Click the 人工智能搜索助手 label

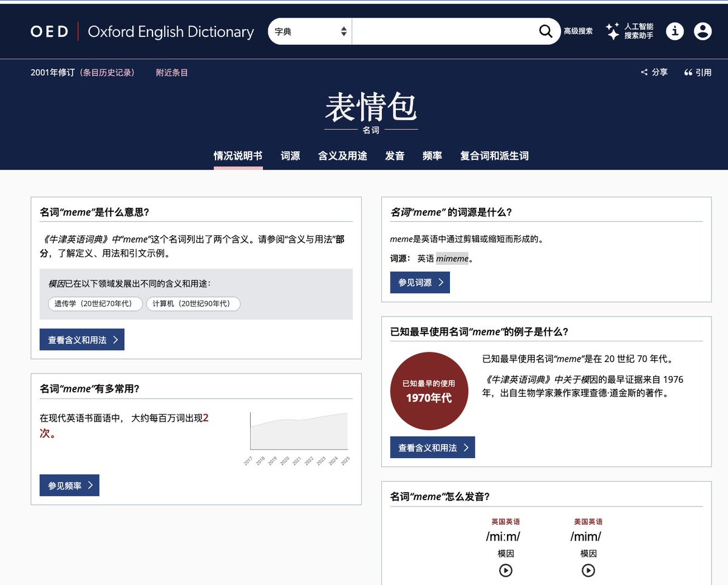point(638,31)
